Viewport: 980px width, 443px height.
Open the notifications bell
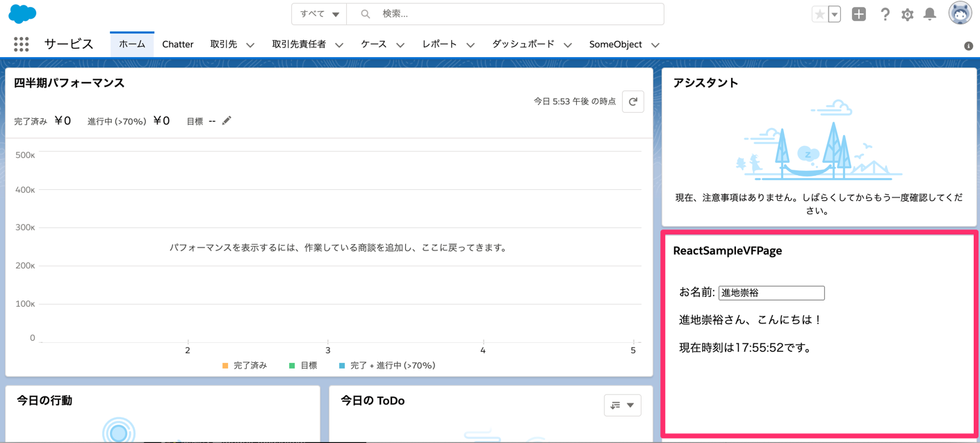click(930, 14)
